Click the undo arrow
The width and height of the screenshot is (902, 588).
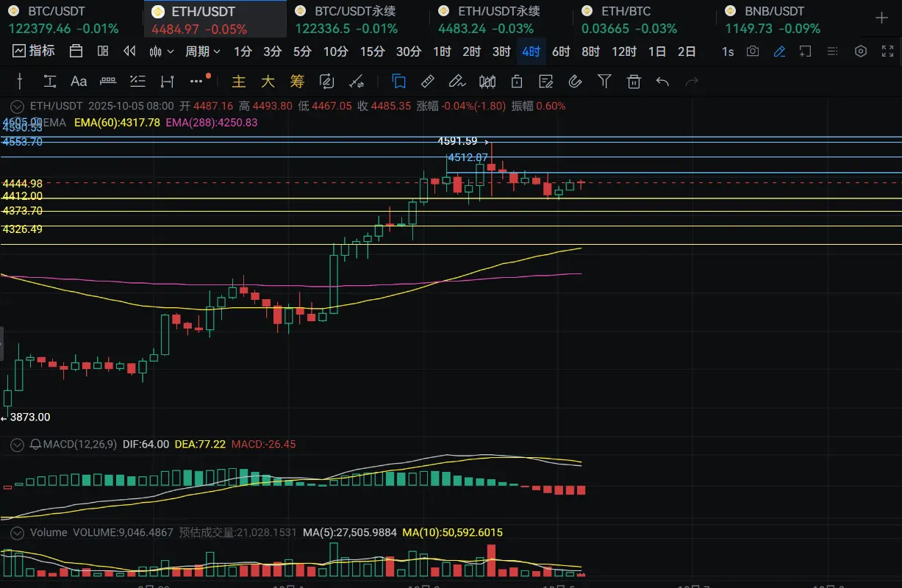[x=662, y=81]
